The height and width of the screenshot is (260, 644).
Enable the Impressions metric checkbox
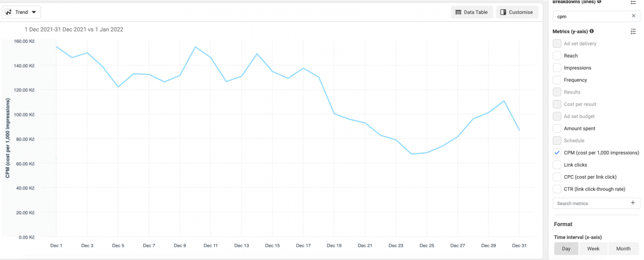point(557,68)
